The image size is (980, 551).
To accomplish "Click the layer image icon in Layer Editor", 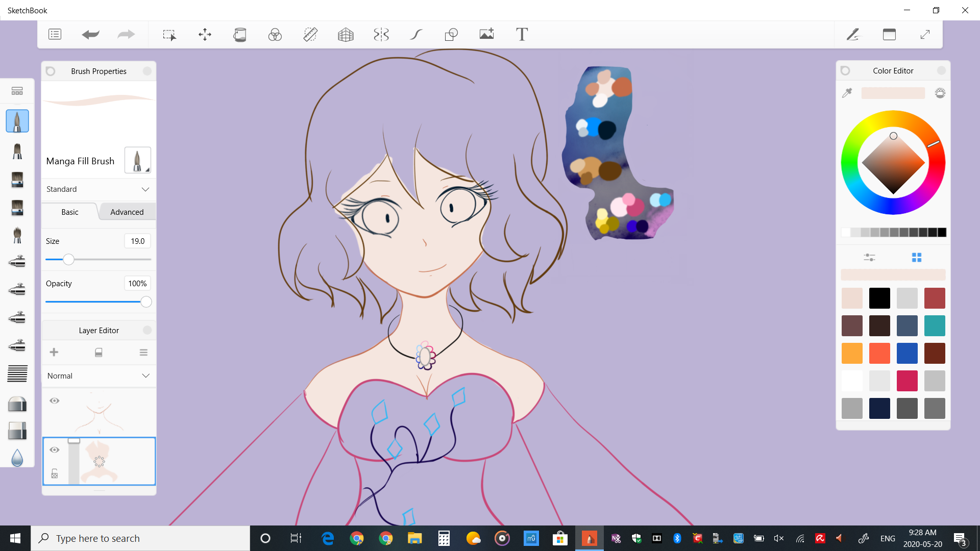I will 99,352.
